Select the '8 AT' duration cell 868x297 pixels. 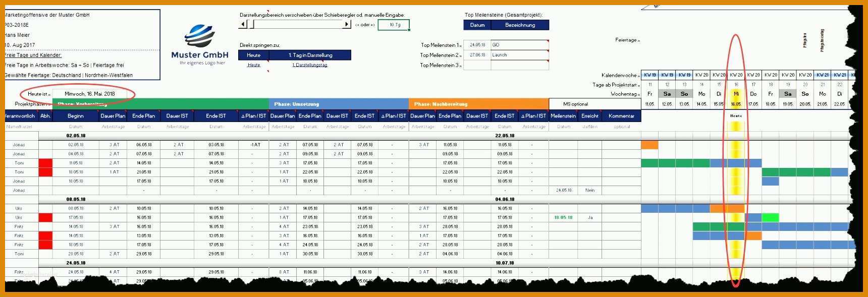(284, 272)
